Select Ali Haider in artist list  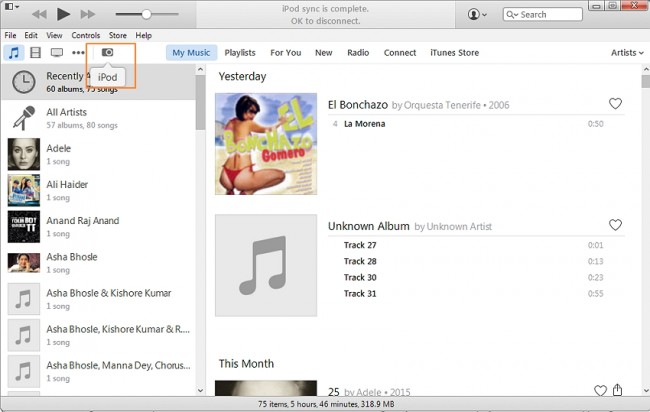(x=98, y=190)
